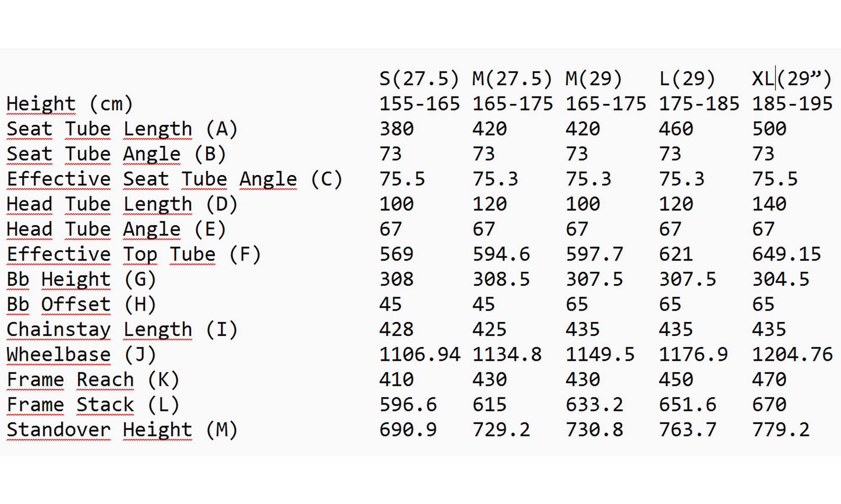The height and width of the screenshot is (504, 841).
Task: Click the XL(29") column header
Action: (x=791, y=79)
